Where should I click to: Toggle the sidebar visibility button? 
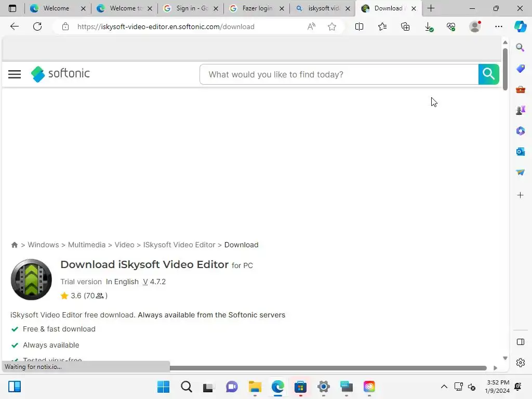[x=520, y=342]
